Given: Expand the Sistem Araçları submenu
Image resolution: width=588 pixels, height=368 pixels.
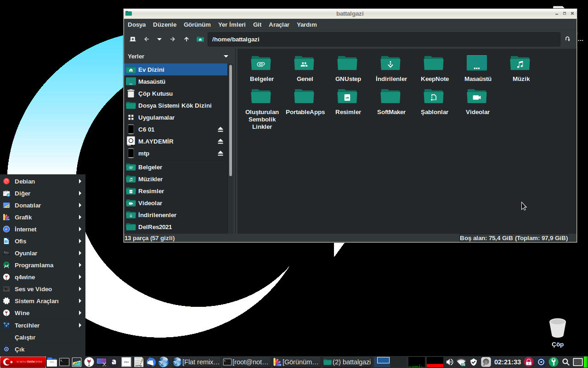Looking at the screenshot, I should tap(43, 301).
